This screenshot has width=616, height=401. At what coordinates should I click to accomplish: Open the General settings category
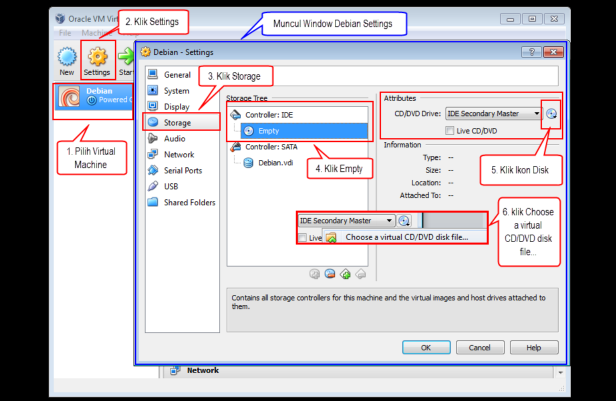coord(177,75)
